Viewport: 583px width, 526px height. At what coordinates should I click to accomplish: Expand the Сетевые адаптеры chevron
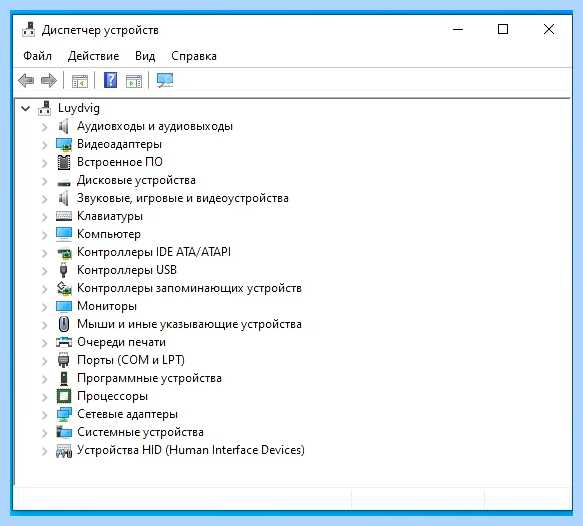point(44,414)
